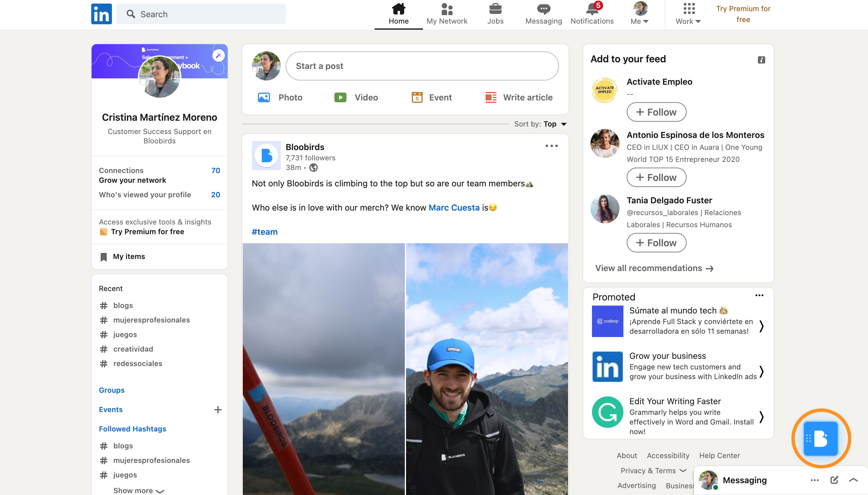
Task: Open the Events section
Action: point(111,409)
